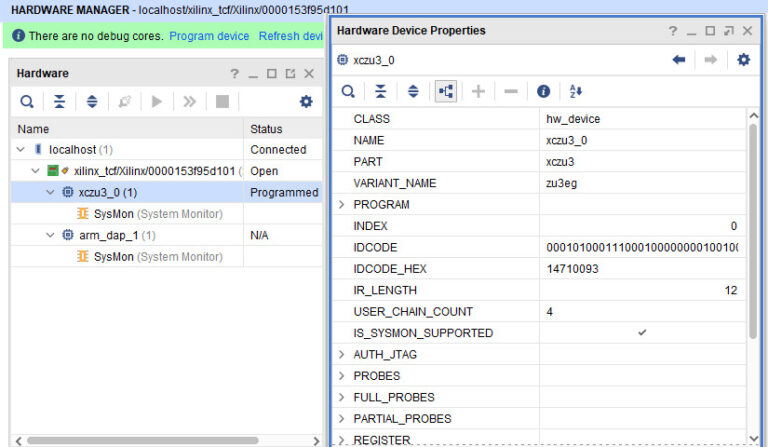Open Device Properties settings gear

coord(743,60)
